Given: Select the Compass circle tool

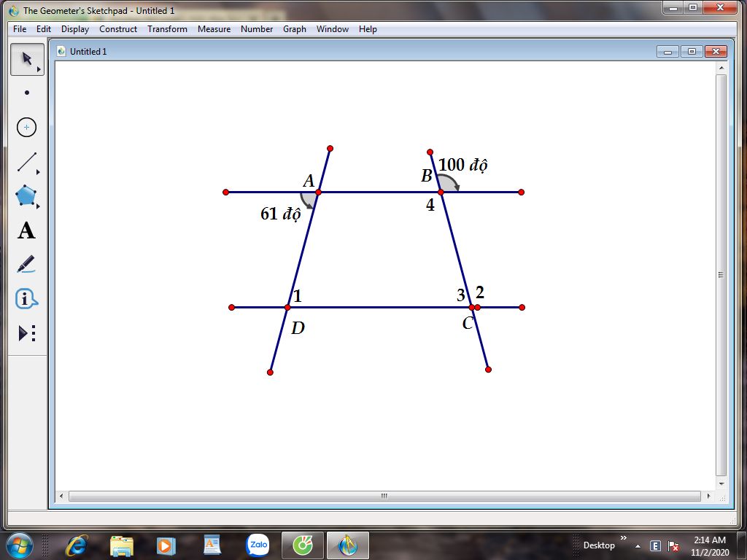Looking at the screenshot, I should click(27, 127).
